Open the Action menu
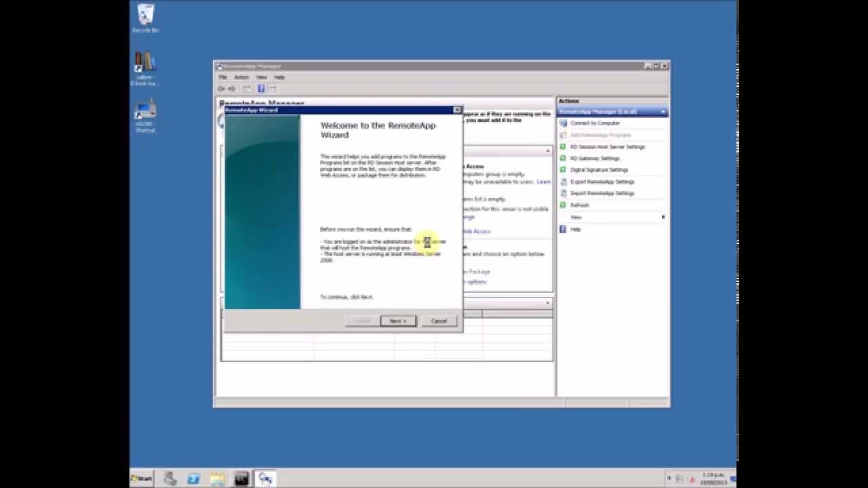This screenshot has width=868, height=488. pos(241,77)
